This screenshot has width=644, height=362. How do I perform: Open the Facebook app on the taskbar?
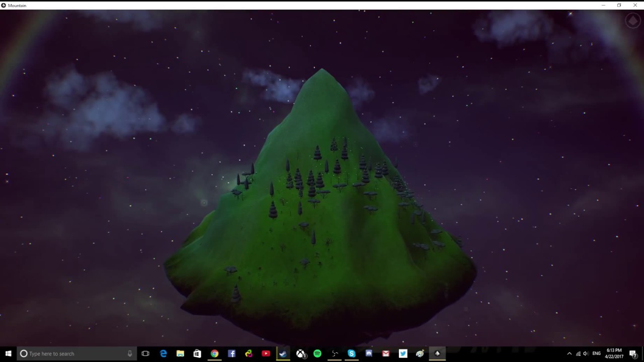[x=231, y=353]
